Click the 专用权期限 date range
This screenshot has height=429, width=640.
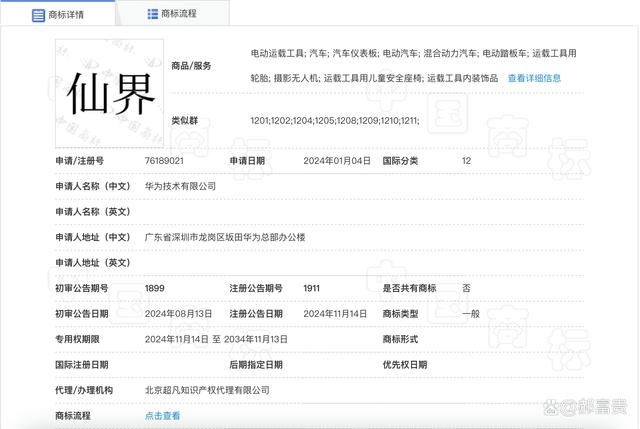(x=216, y=339)
